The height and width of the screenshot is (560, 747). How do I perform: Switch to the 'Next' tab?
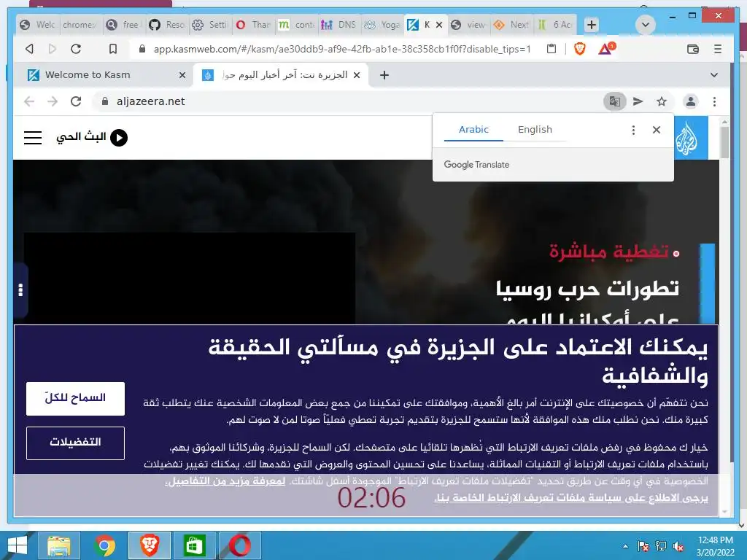[x=511, y=25]
